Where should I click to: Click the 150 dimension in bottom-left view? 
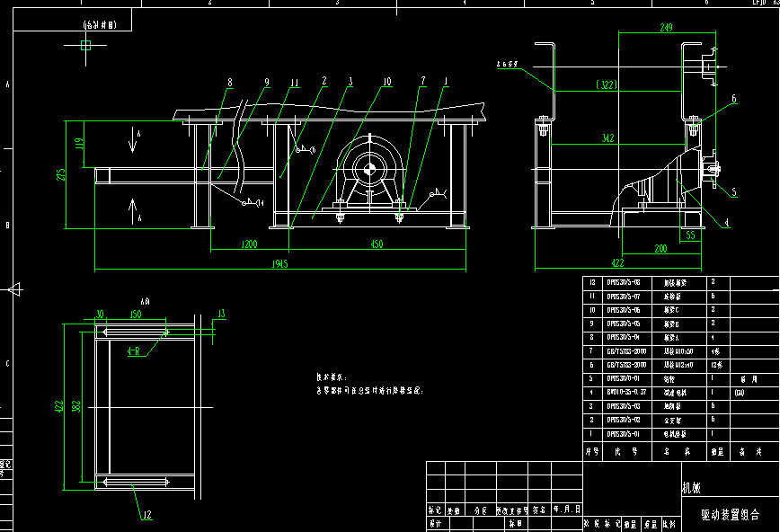click(x=136, y=314)
